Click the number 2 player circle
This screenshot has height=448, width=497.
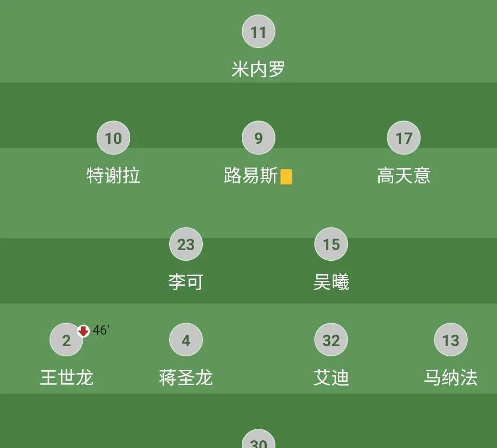(66, 340)
